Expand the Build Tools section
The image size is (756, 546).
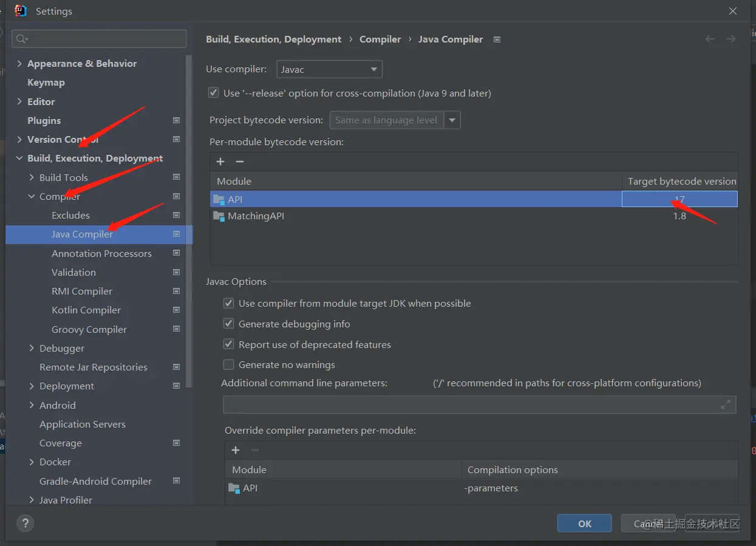(x=32, y=177)
